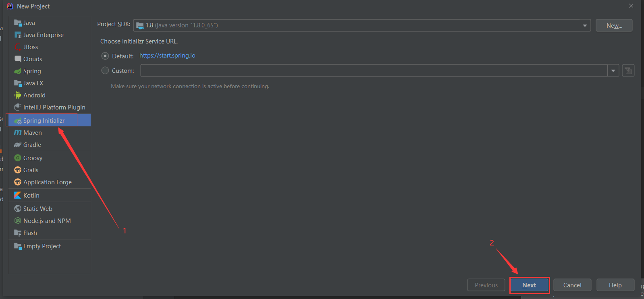
Task: Click the Node.js and NPM icon
Action: (x=18, y=221)
